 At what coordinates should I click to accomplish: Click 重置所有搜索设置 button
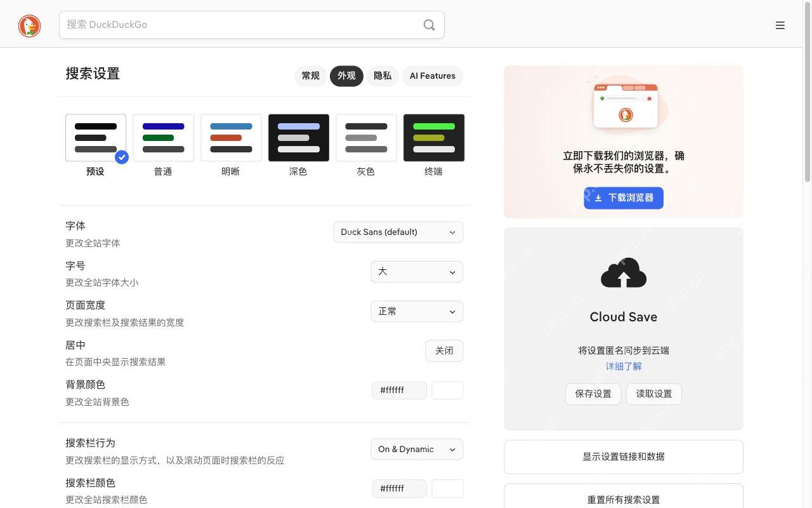point(624,496)
